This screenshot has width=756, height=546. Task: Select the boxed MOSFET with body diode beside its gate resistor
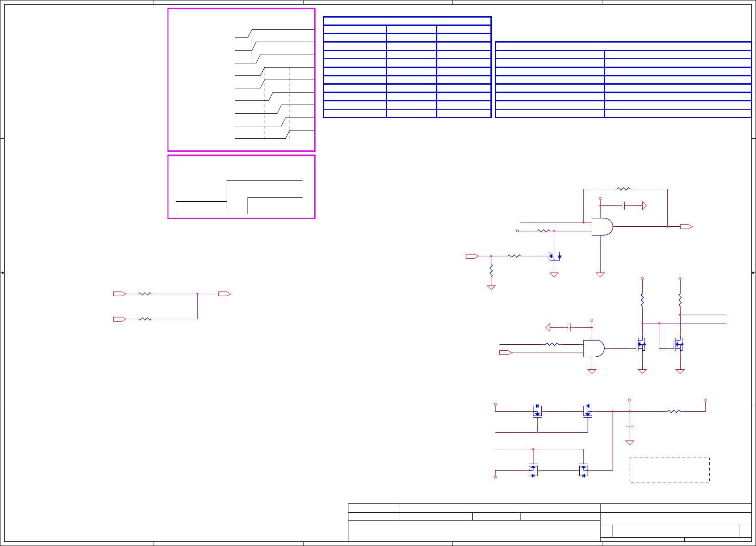pyautogui.click(x=554, y=256)
